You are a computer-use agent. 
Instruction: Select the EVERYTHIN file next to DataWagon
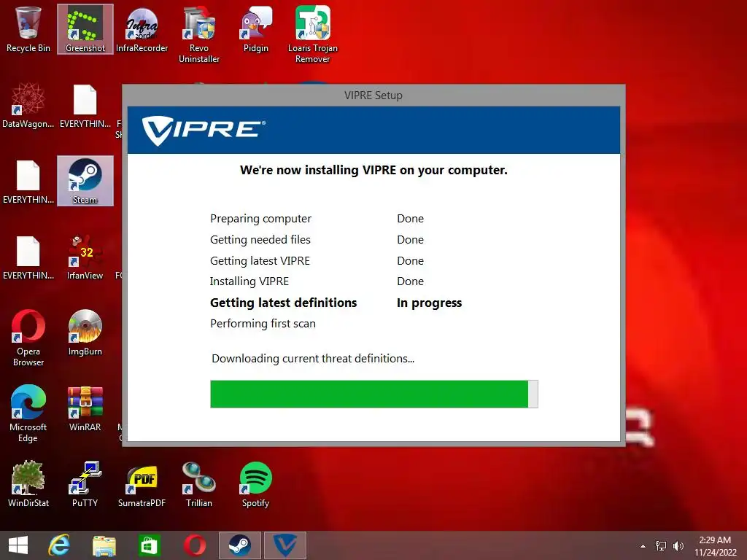tap(85, 106)
